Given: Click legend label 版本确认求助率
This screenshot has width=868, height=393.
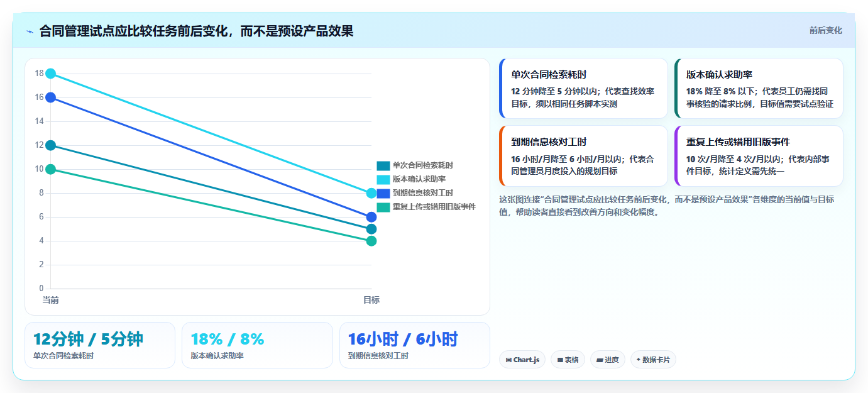Looking at the screenshot, I should [x=419, y=180].
